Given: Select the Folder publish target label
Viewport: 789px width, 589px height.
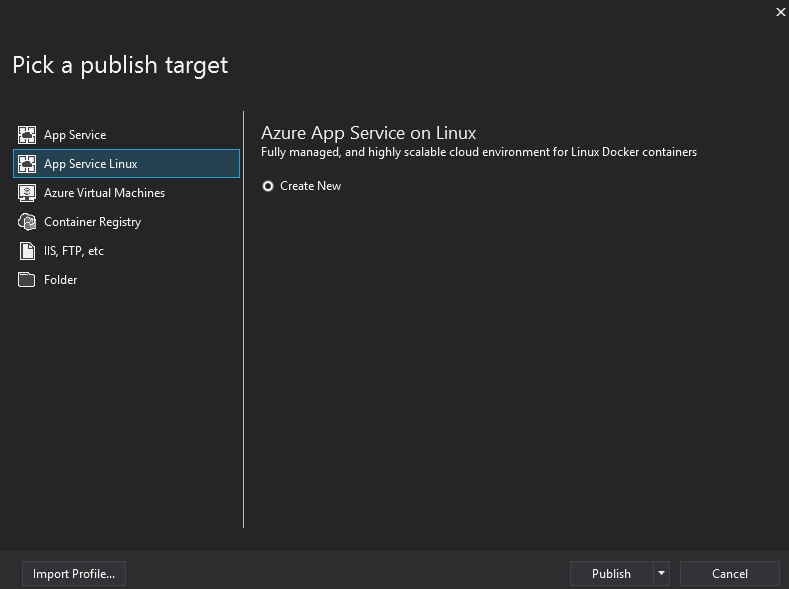Looking at the screenshot, I should [x=60, y=280].
